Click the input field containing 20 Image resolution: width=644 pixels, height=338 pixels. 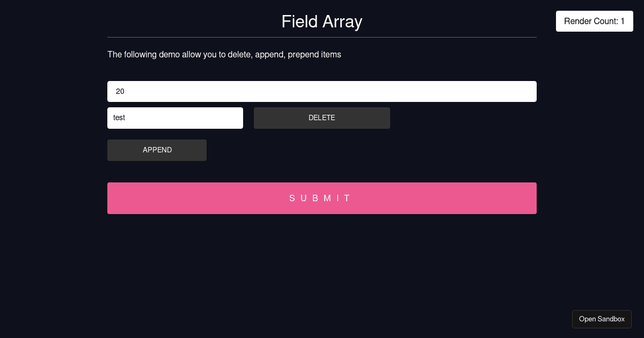click(x=322, y=91)
